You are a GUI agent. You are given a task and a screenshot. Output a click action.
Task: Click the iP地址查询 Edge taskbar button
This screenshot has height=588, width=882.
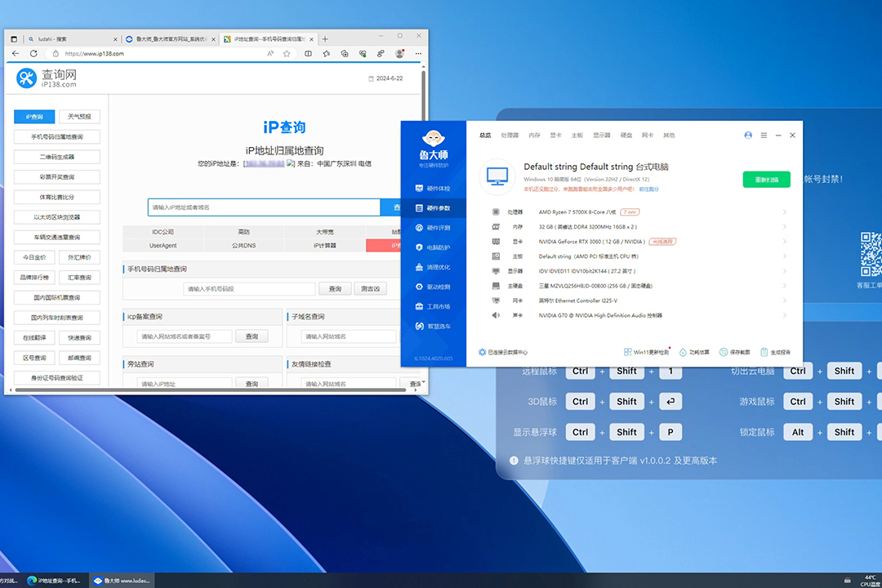pyautogui.click(x=55, y=581)
